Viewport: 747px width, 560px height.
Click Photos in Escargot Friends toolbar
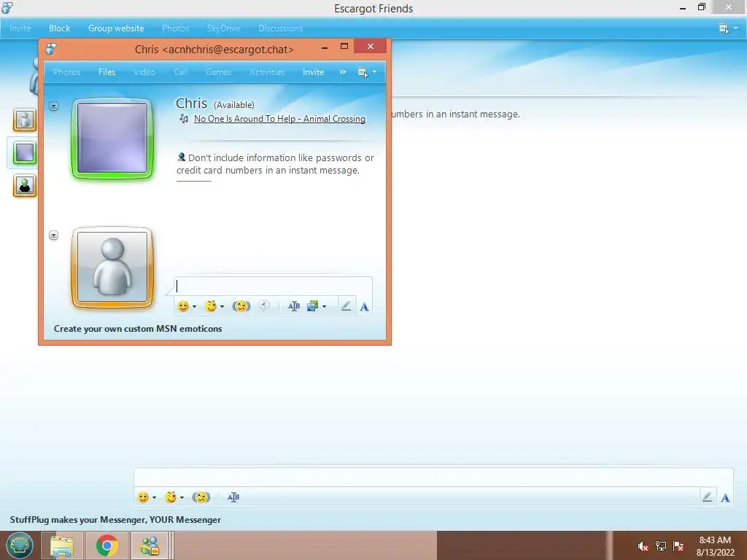[x=175, y=28]
